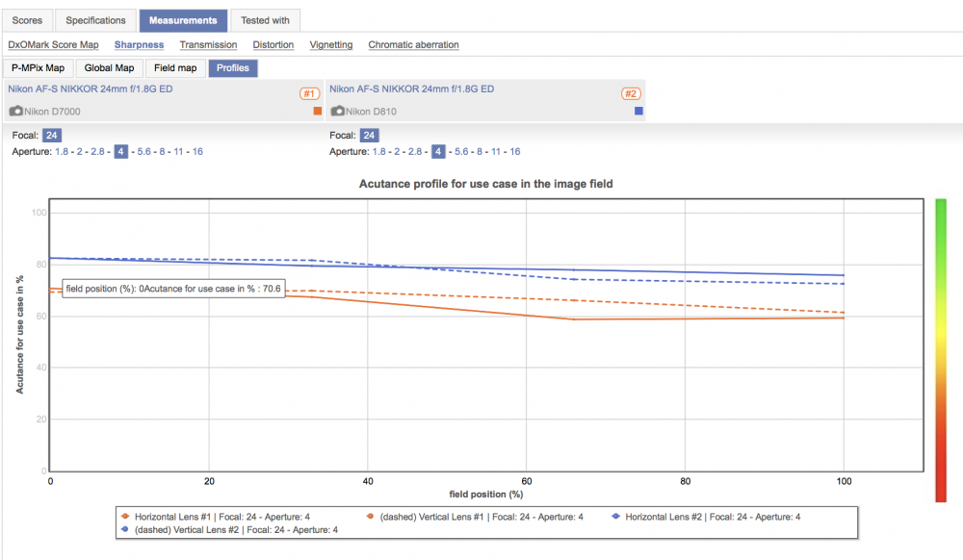Select focal 24 for lens #2
The width and height of the screenshot is (963, 560).
pyautogui.click(x=369, y=136)
